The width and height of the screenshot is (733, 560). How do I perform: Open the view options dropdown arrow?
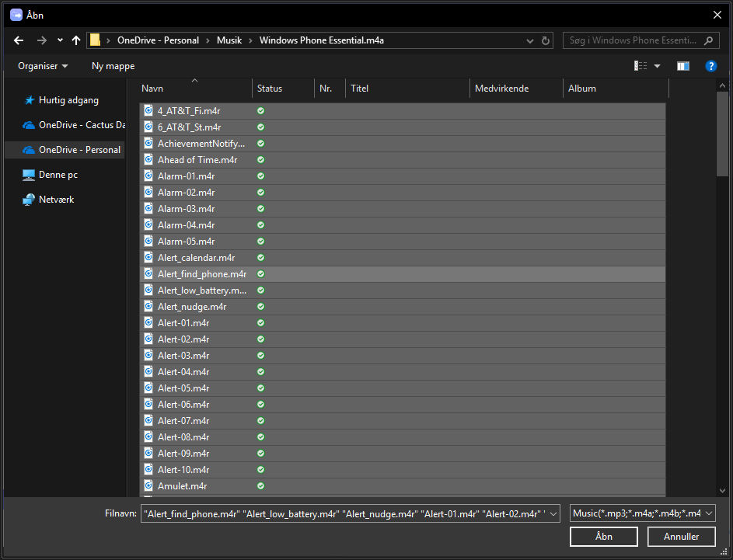[658, 66]
